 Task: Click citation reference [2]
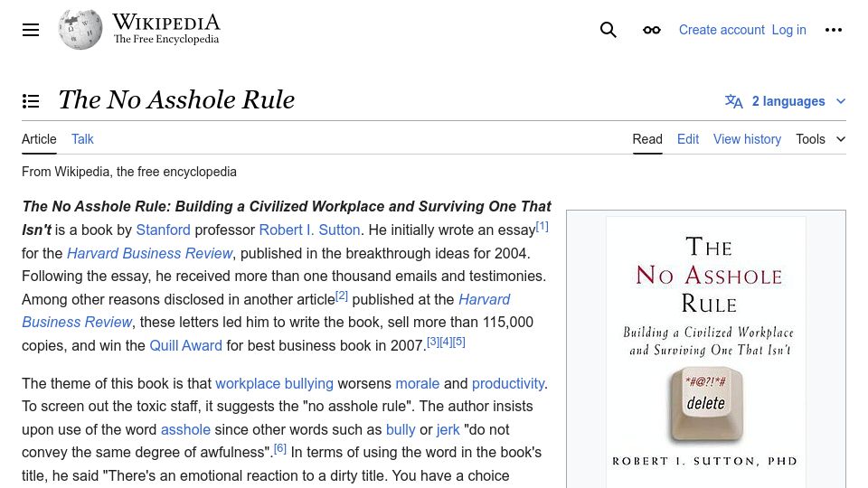pyautogui.click(x=342, y=296)
